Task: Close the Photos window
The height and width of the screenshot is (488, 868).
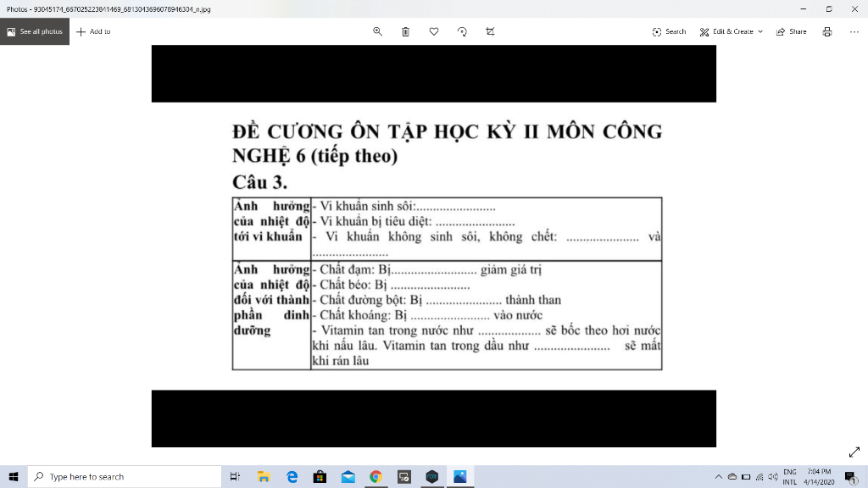Action: point(854,8)
